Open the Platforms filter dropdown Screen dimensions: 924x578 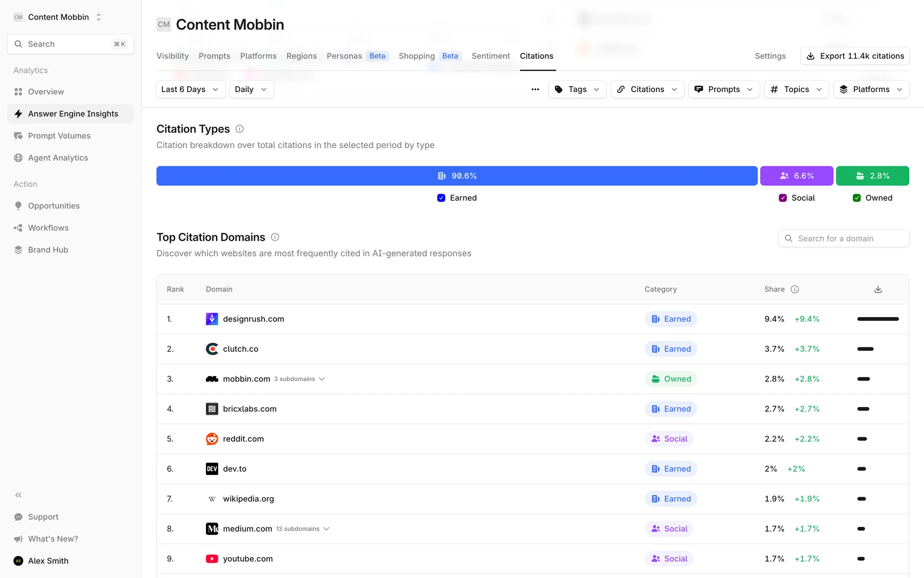[x=871, y=90]
